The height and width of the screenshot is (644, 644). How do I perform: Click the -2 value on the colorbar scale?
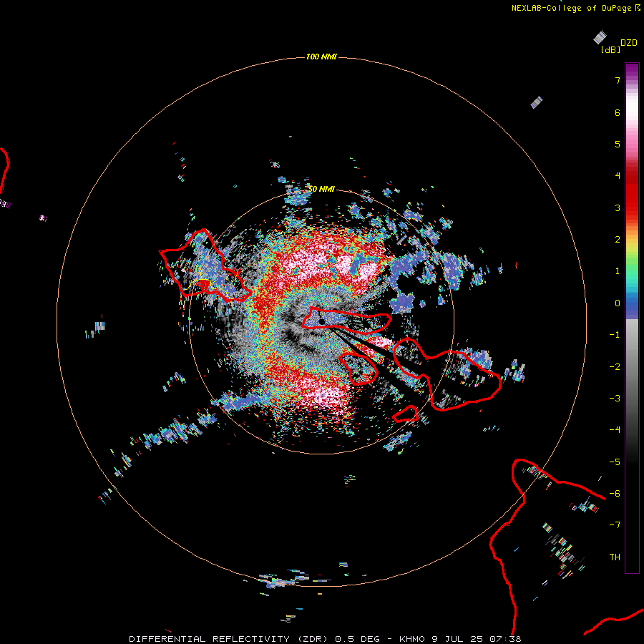615,367
